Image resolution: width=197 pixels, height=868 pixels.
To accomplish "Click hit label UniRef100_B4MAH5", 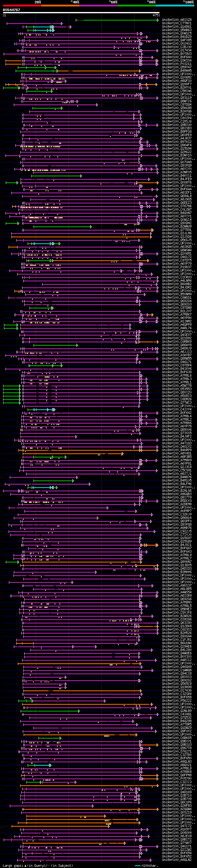I will click(177, 71).
